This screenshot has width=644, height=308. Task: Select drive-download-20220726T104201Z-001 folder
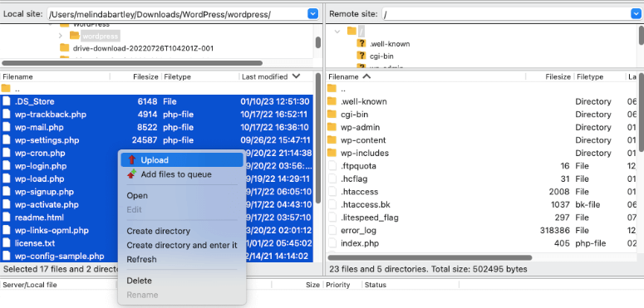click(x=143, y=48)
